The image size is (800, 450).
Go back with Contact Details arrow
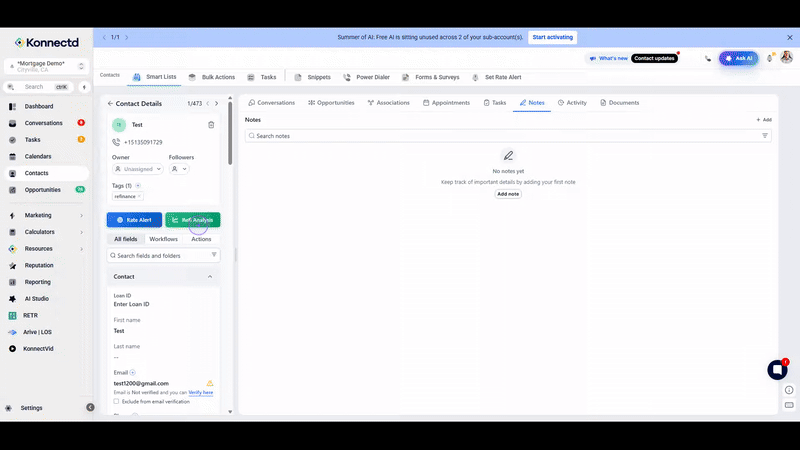(110, 104)
